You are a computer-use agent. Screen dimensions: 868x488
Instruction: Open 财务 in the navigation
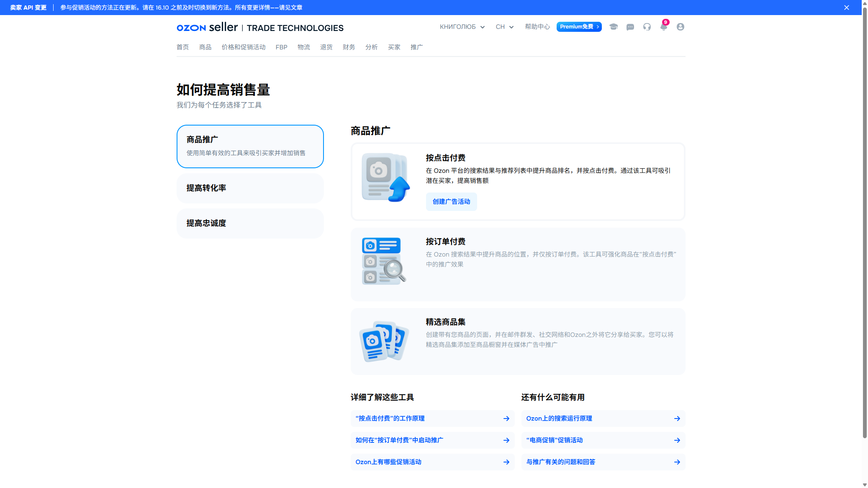click(x=349, y=47)
